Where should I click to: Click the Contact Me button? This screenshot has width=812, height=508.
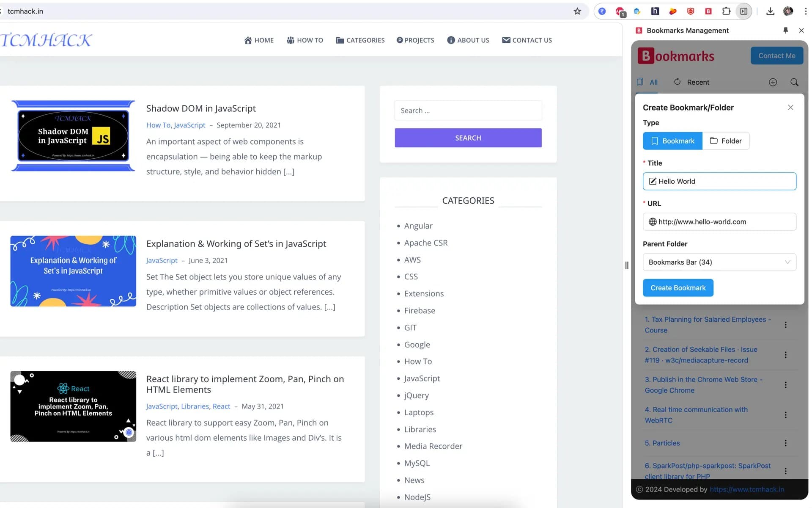[776, 56]
